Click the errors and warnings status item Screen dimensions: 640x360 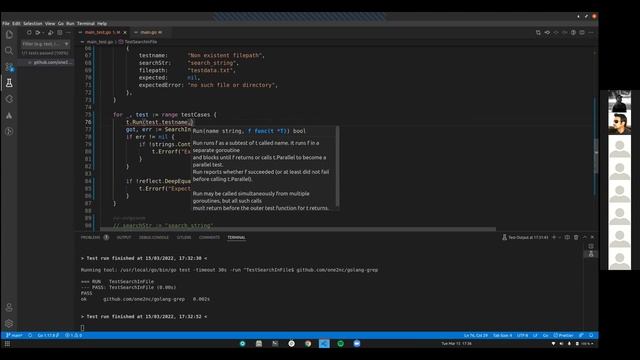[73, 335]
